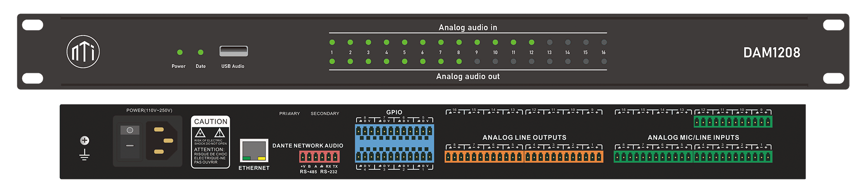This screenshot has width=868, height=189.
Task: Click the Analog audio in heading
Action: click(x=467, y=27)
